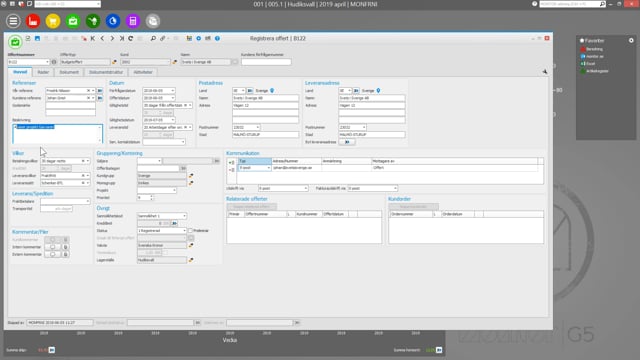Viewport: 640px width, 360px height.
Task: Open the dark green inventory module
Action: coord(93,21)
